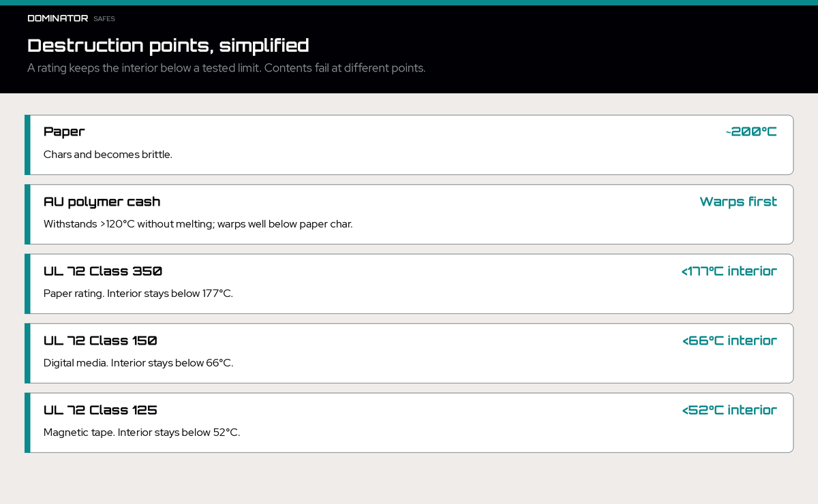Open the UL 72 Class 125 card
The width and height of the screenshot is (818, 504).
coord(409,423)
